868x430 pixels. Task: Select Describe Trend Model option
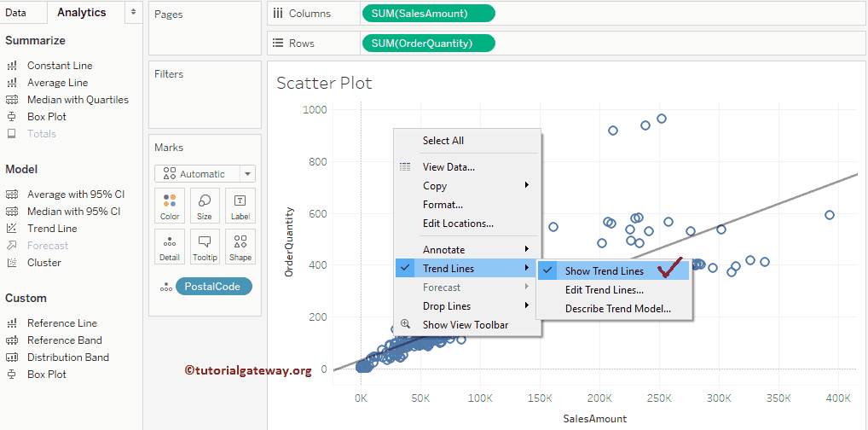tap(617, 309)
